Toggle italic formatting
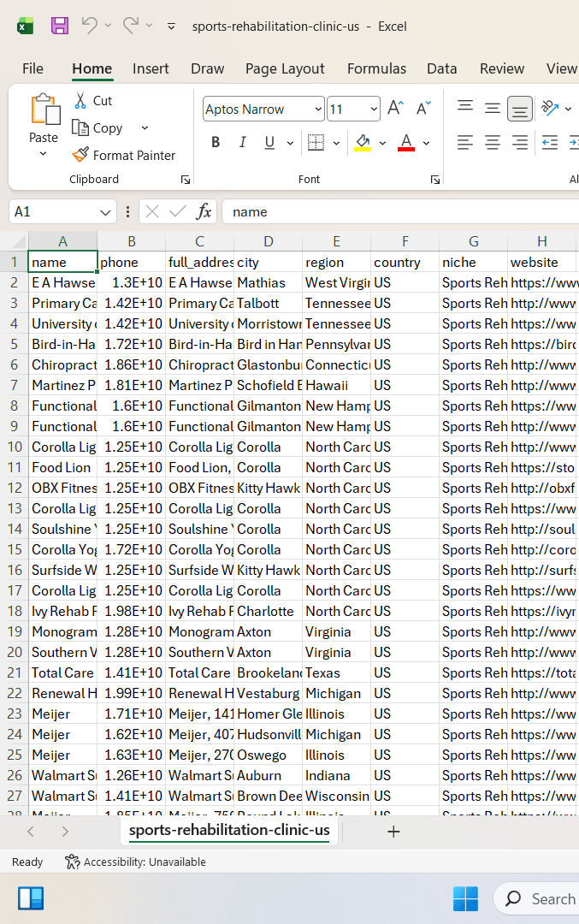 (242, 142)
